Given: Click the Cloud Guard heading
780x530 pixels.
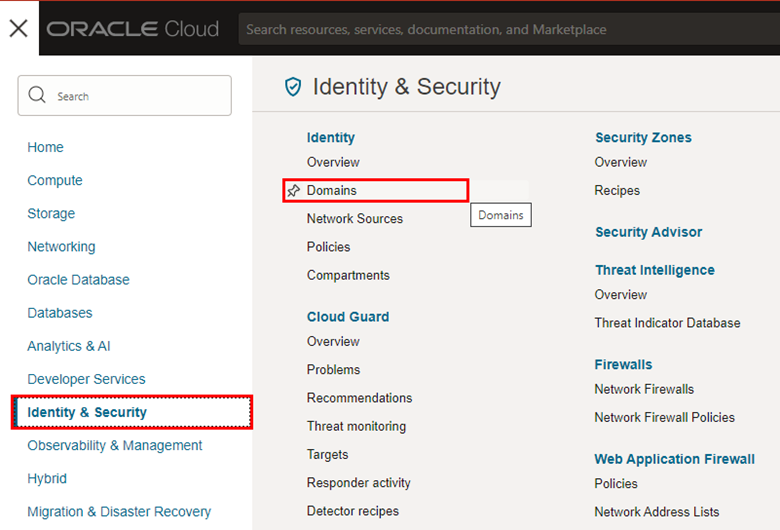Looking at the screenshot, I should click(x=348, y=317).
